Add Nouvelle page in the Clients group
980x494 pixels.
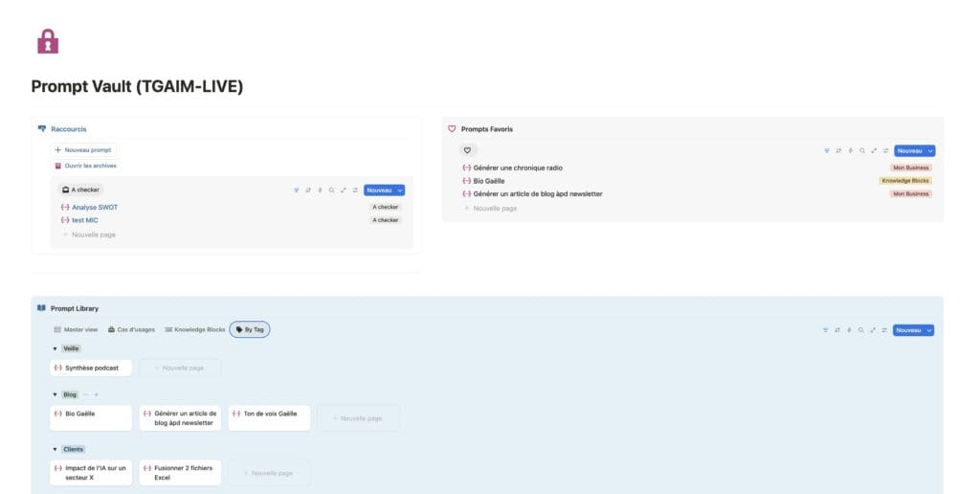268,473
